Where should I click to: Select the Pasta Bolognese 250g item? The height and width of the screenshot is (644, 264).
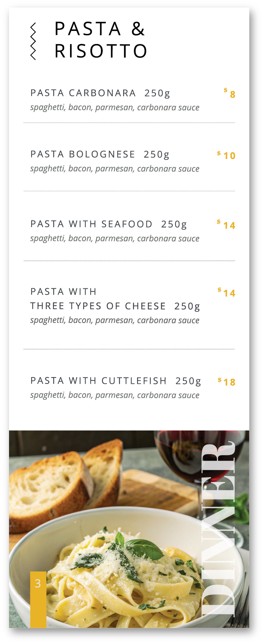click(100, 154)
